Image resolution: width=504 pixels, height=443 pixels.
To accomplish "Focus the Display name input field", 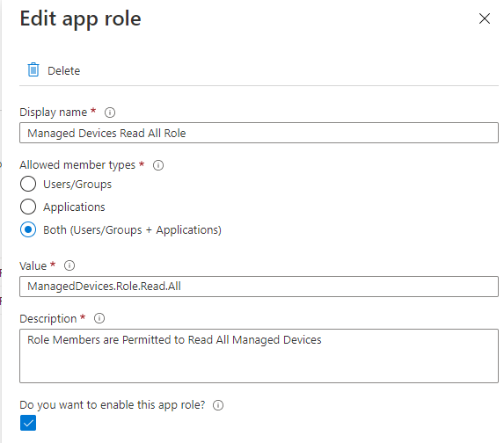I will [259, 133].
